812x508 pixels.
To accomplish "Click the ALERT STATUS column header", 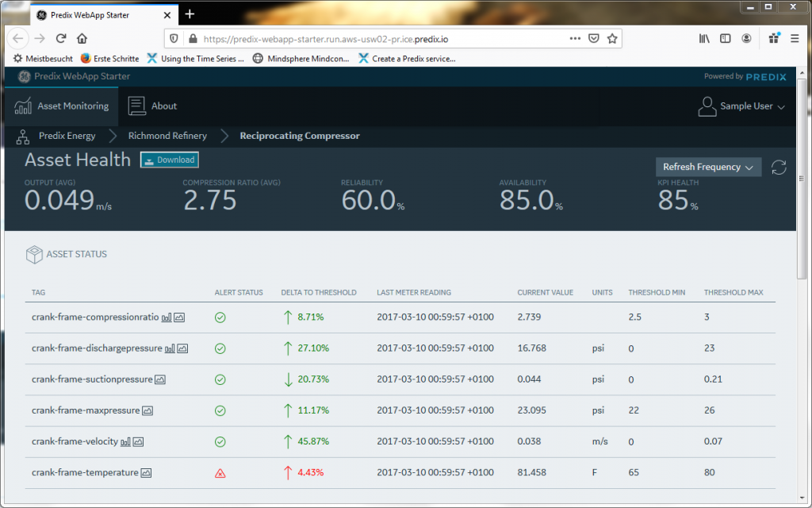I will tap(239, 292).
